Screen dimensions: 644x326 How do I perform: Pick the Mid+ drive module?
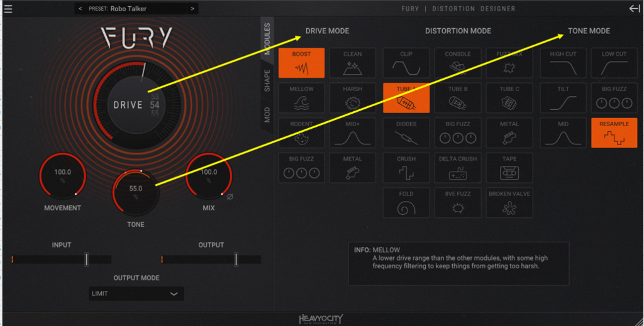coord(352,133)
